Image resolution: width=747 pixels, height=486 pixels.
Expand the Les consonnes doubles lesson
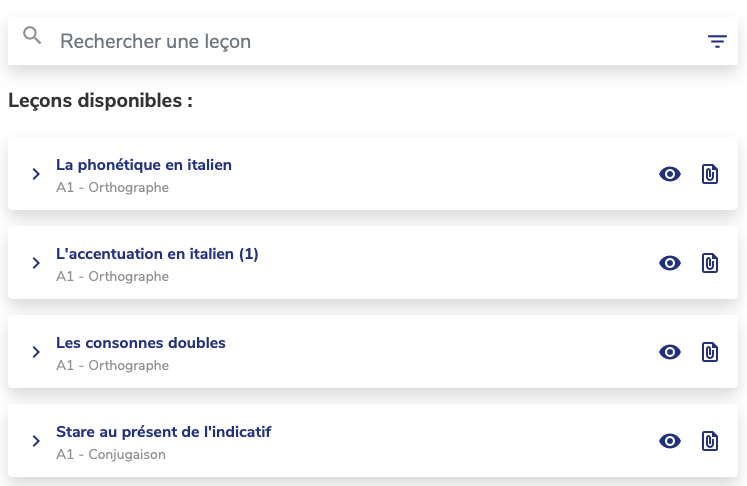[x=36, y=352]
